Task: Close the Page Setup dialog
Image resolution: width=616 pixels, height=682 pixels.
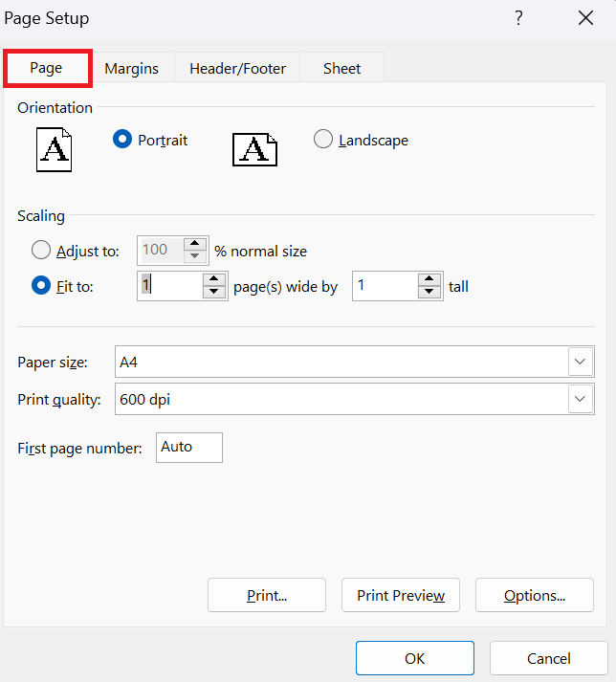Action: (x=585, y=18)
